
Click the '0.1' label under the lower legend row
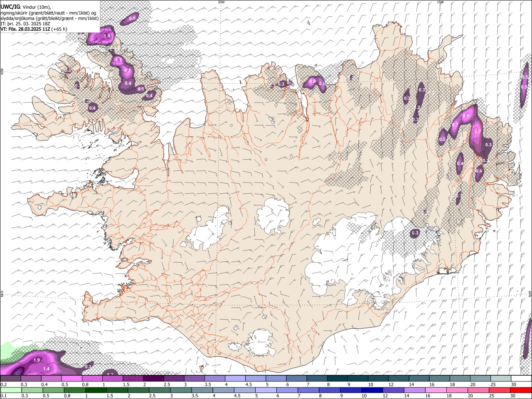pos(4,396)
